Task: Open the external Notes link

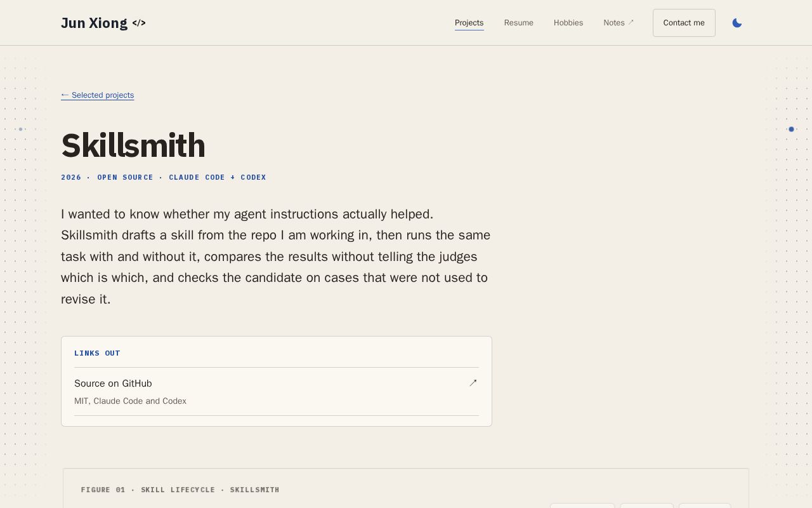Action: [619, 23]
